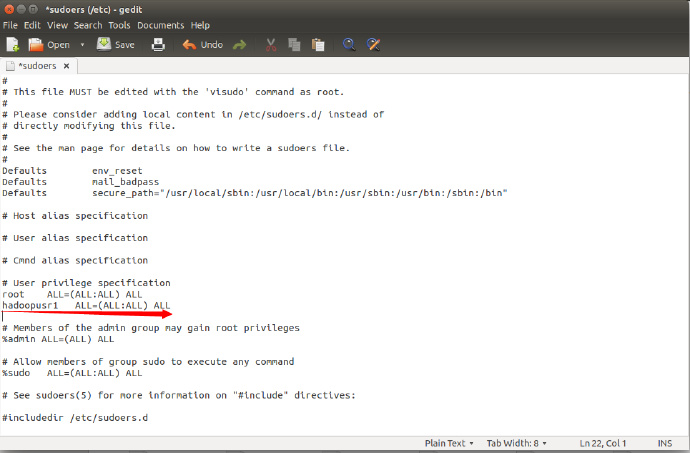
Task: Click the # Cmnd alias specification comment
Action: click(75, 260)
